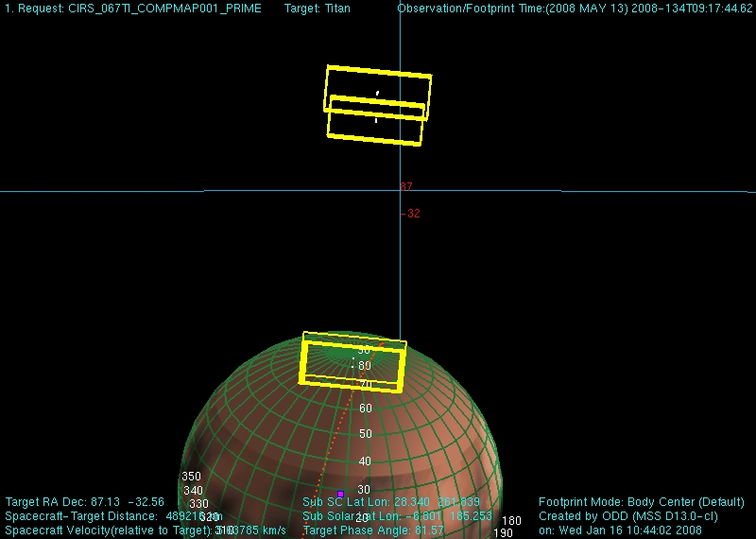Viewport: 756px width, 539px height.
Task: Click the '190' longitude label
Action: pyautogui.click(x=503, y=533)
